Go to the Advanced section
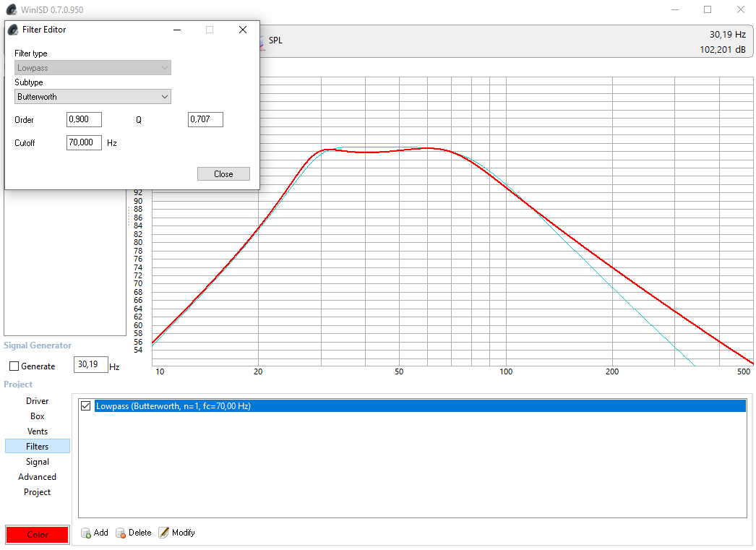The width and height of the screenshot is (756, 550). (38, 477)
